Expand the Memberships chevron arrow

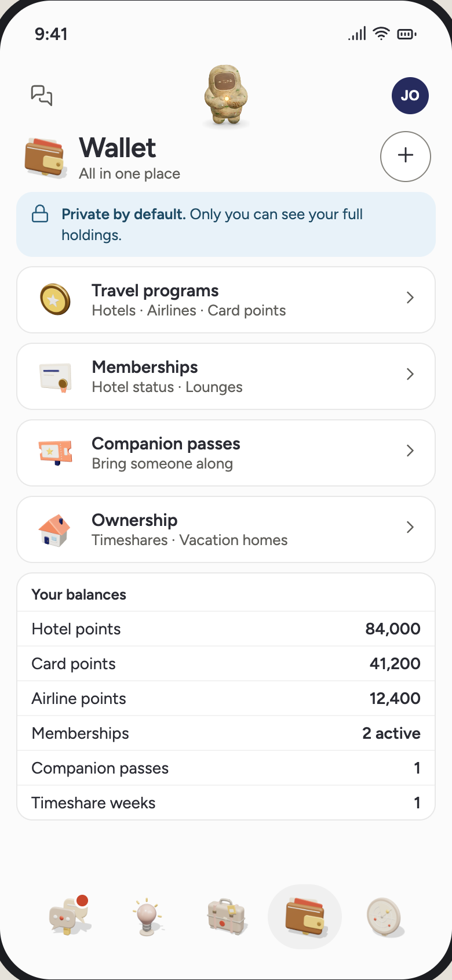click(410, 374)
